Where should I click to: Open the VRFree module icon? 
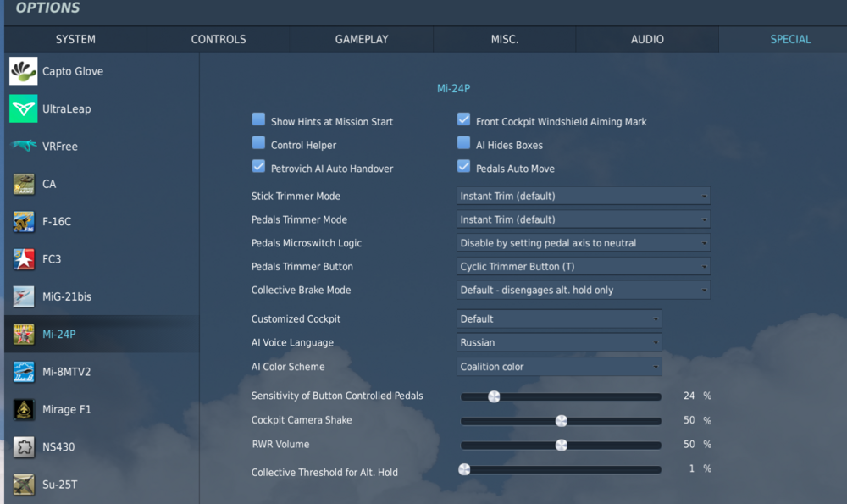(24, 146)
